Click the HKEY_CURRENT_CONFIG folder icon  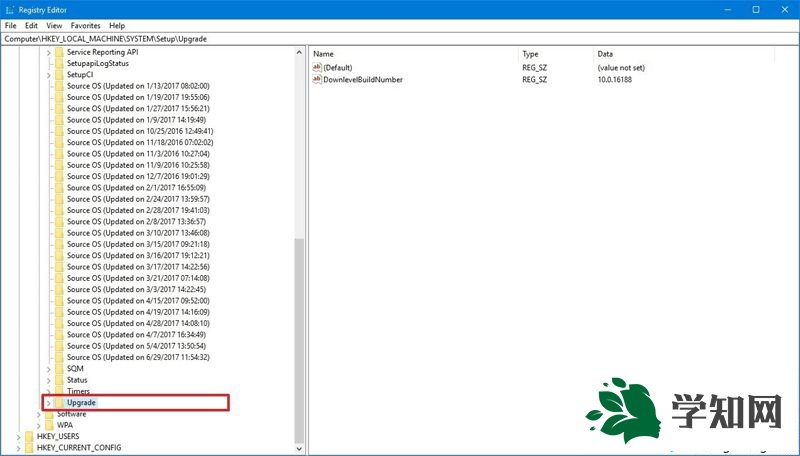point(29,447)
